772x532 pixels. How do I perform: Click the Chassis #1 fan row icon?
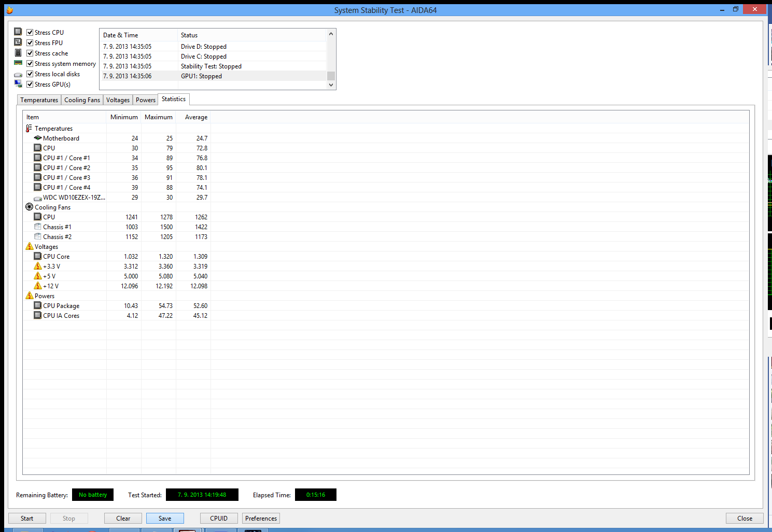[x=38, y=227]
